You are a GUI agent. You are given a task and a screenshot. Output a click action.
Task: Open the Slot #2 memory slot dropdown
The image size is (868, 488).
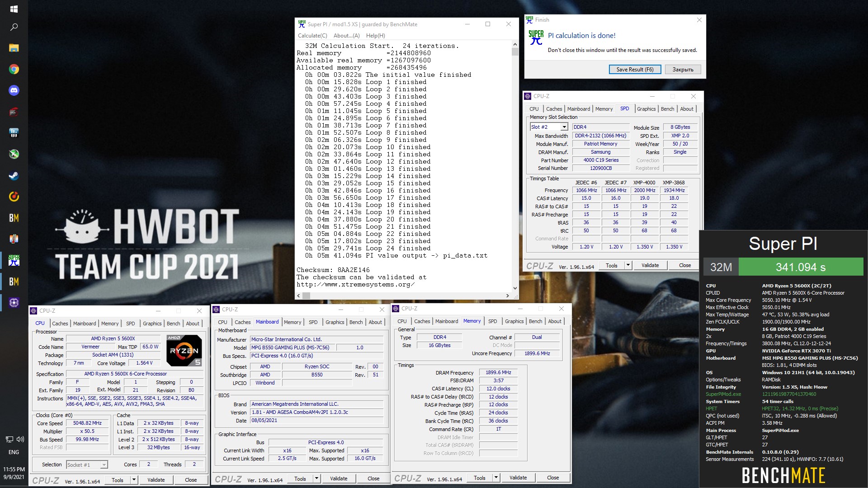pos(564,127)
